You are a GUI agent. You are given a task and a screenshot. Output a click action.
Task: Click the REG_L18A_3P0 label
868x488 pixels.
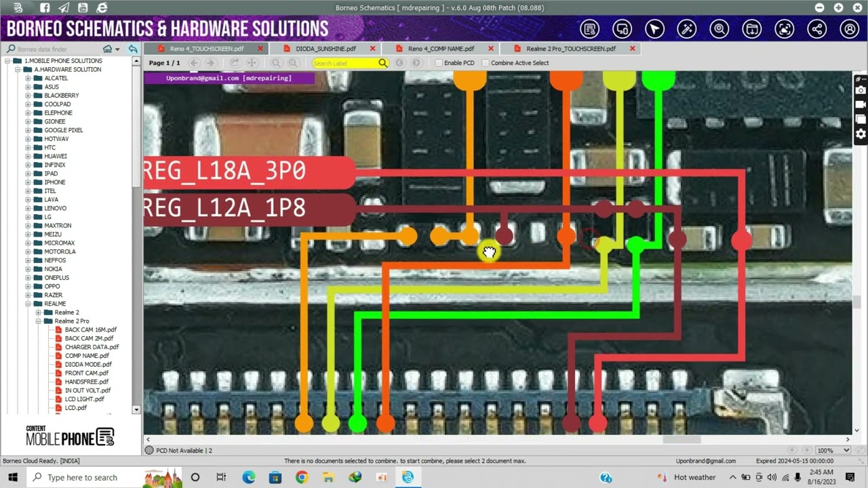click(250, 172)
